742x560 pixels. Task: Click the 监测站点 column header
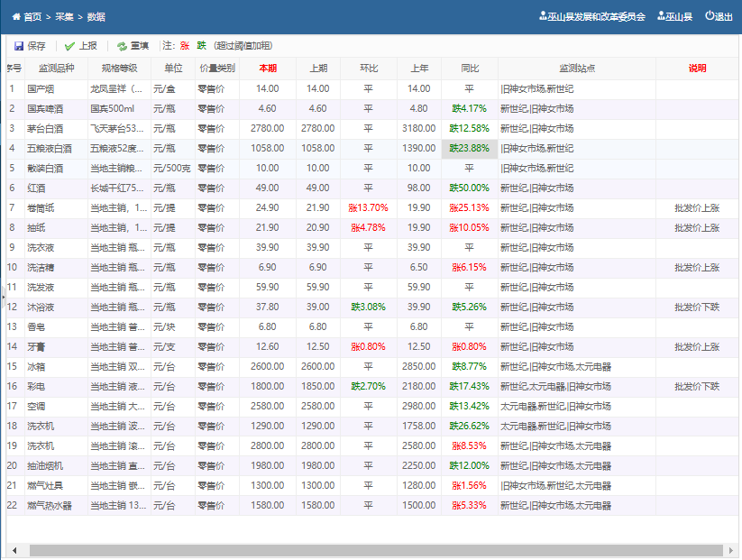pyautogui.click(x=577, y=69)
